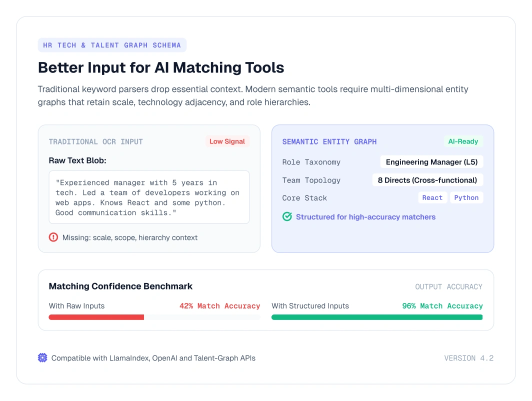Viewport: 532px width, 401px height.
Task: Click the Traditional OCR Input title
Action: (95, 142)
